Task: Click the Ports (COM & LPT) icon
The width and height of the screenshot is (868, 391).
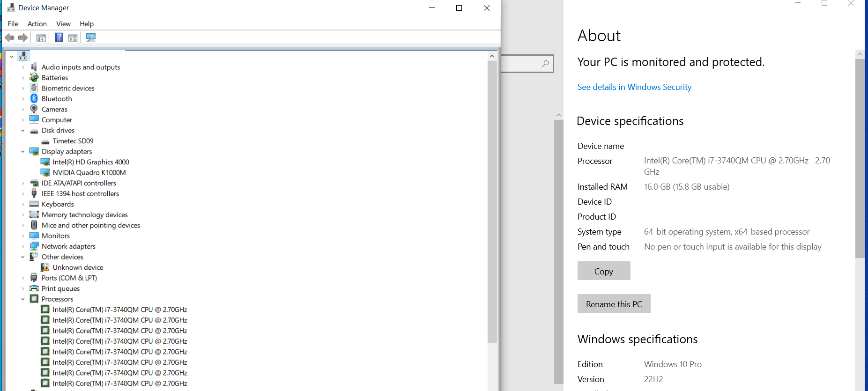Action: coord(34,278)
